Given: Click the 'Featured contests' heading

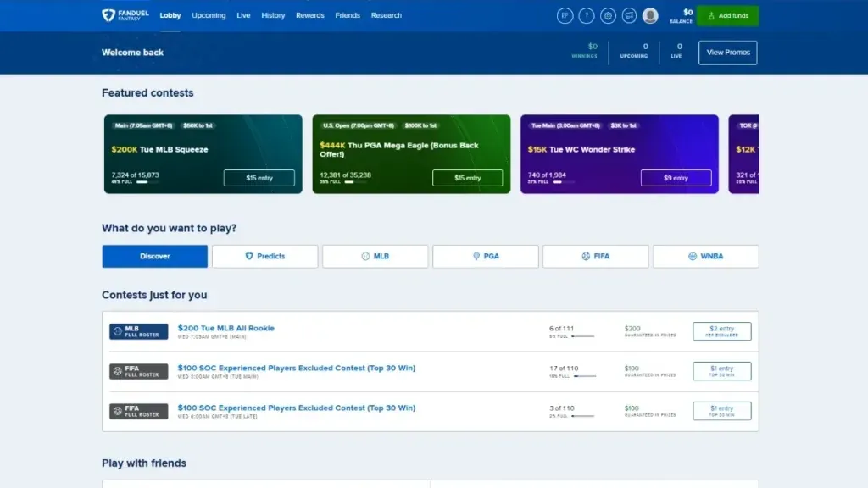Looking at the screenshot, I should pos(147,93).
